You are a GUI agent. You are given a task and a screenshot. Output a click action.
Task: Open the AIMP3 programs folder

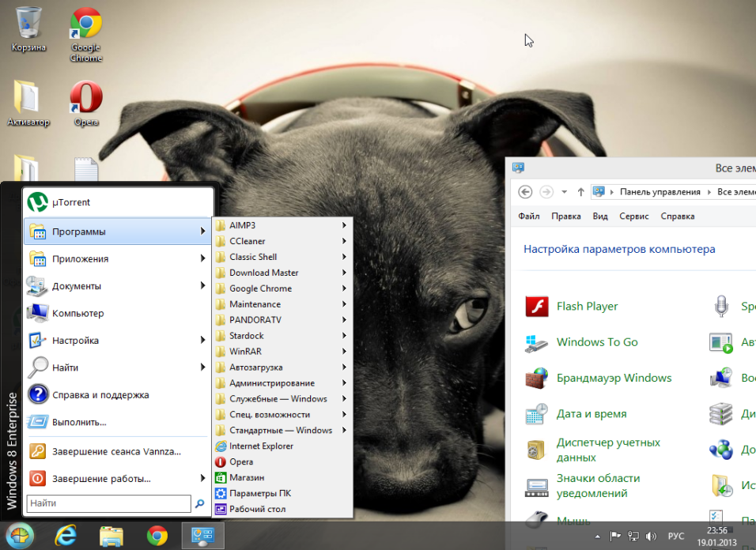tap(282, 225)
